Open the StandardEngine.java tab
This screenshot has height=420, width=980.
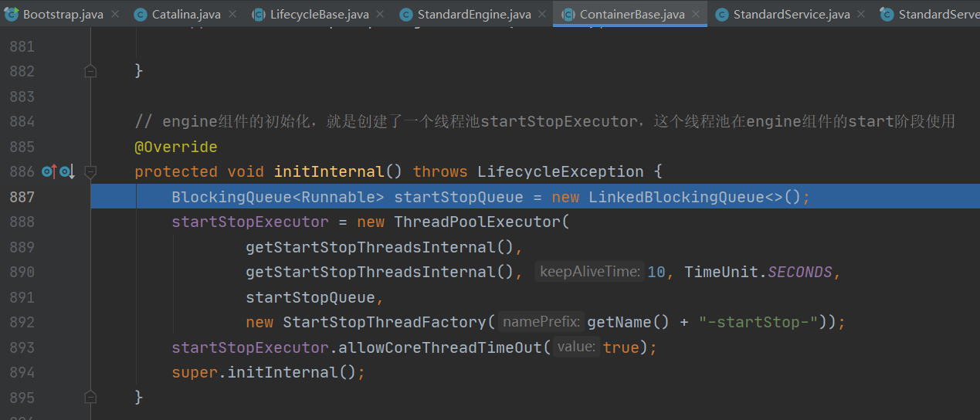pyautogui.click(x=473, y=14)
